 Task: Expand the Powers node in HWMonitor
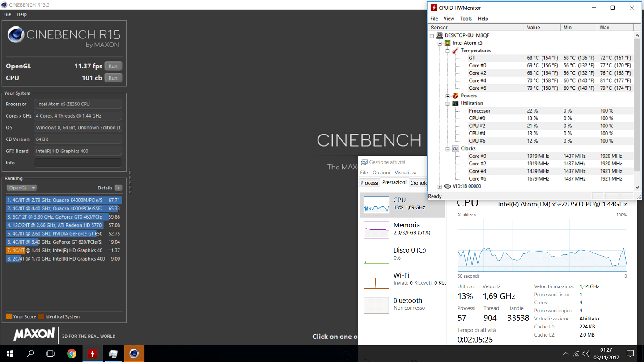(448, 96)
